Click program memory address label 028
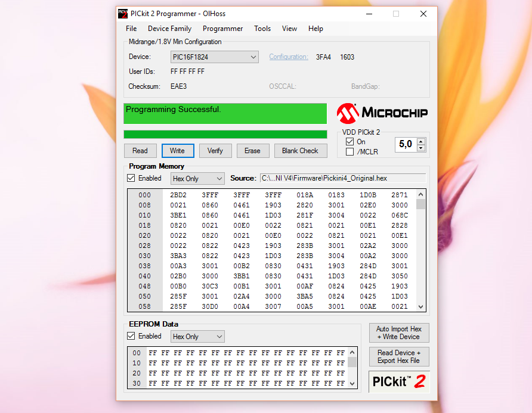Screen dimensions: 532x413 144,246
